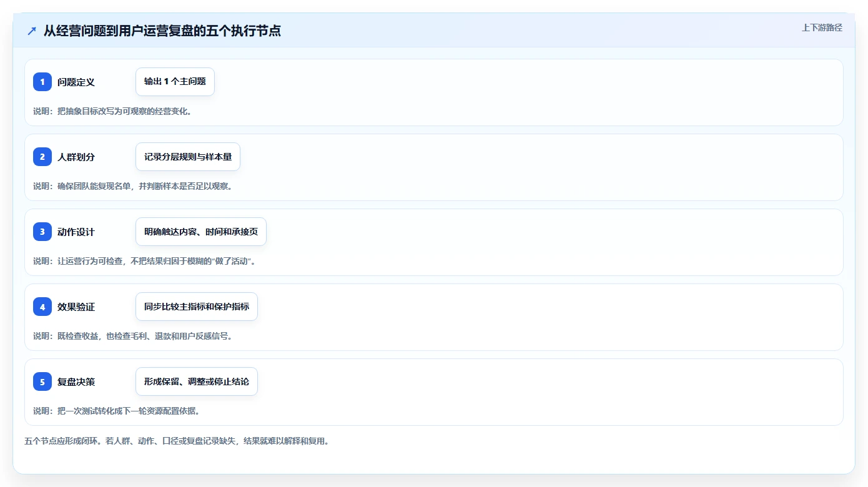Click the step 5 number badge

[x=42, y=381]
